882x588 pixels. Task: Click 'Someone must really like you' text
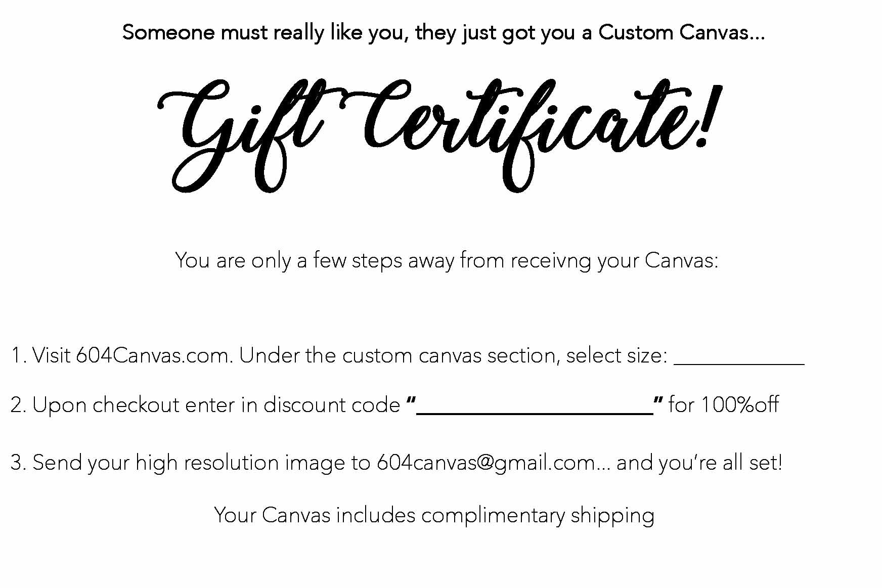(x=266, y=33)
